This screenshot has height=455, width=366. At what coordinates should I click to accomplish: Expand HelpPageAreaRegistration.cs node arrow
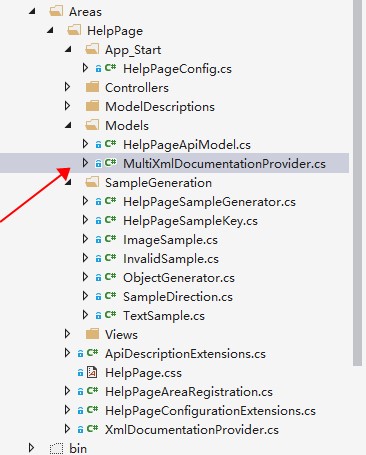point(67,391)
